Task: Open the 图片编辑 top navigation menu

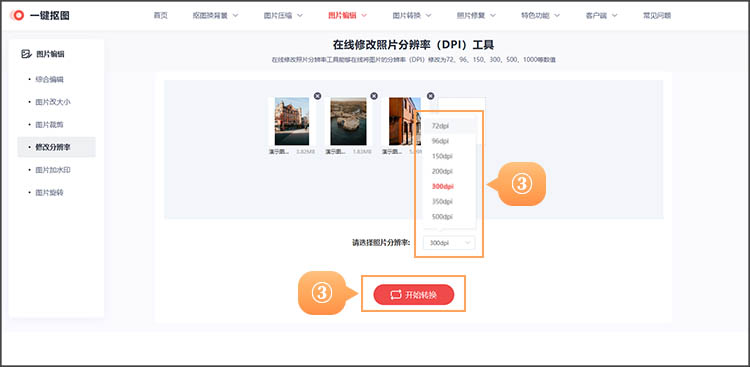Action: [x=347, y=15]
